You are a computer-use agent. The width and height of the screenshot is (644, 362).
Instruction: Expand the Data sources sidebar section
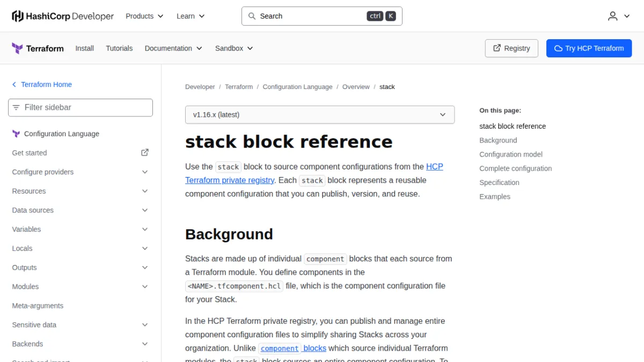(x=80, y=210)
